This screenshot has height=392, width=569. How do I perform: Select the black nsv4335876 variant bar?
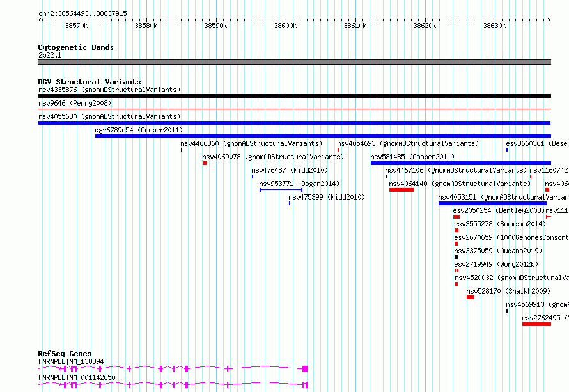[x=294, y=96]
